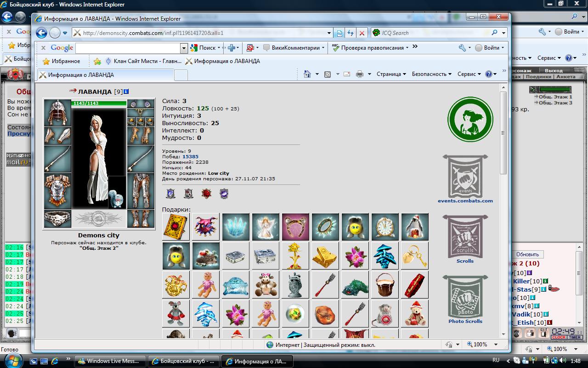View the cat ears headband gift
This screenshot has width=588, height=368.
pos(295,227)
